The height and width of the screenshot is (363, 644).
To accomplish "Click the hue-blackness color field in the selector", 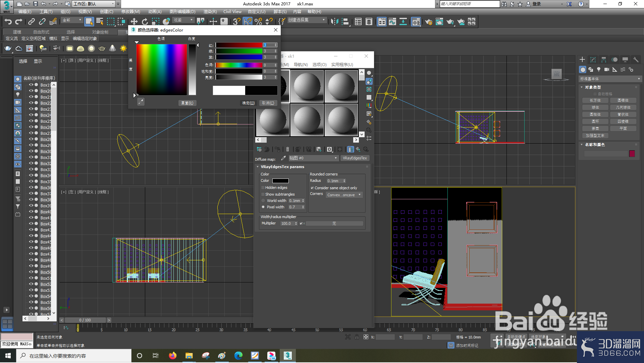I will pos(162,70).
